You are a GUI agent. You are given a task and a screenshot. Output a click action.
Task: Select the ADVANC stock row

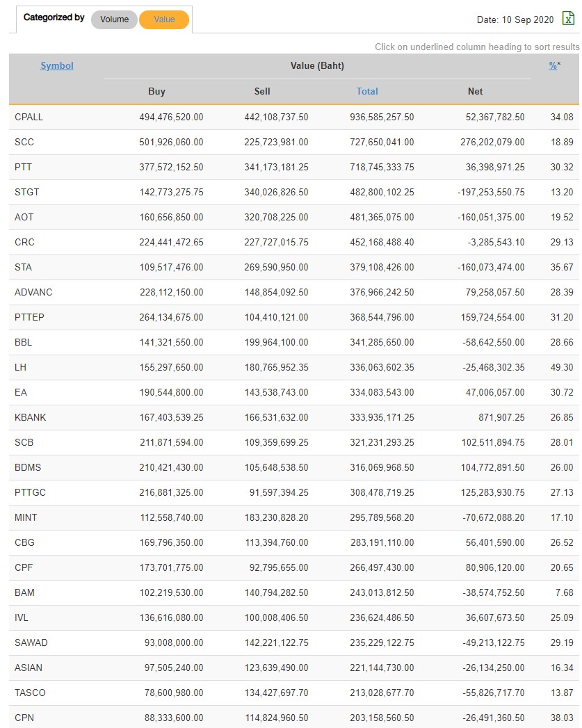click(x=33, y=292)
